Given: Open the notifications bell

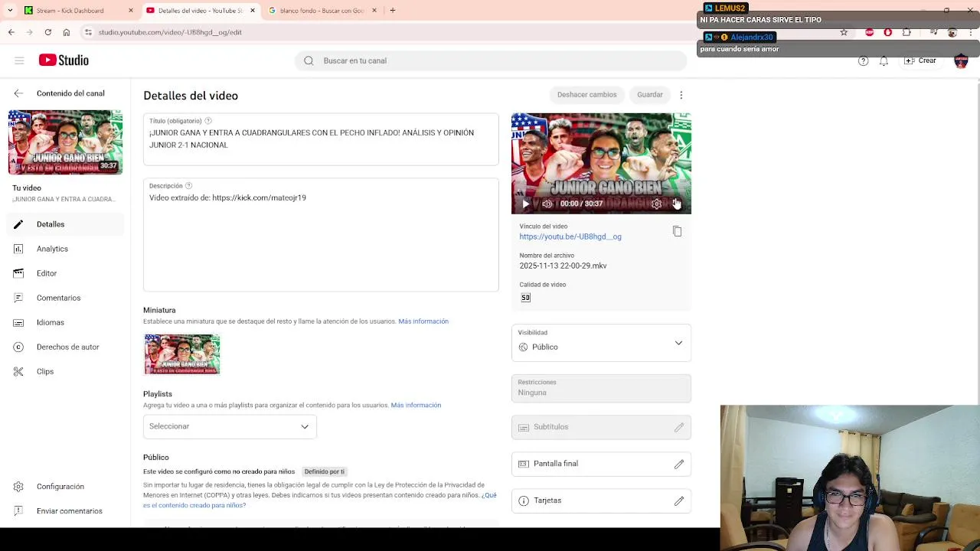Looking at the screenshot, I should 884,61.
